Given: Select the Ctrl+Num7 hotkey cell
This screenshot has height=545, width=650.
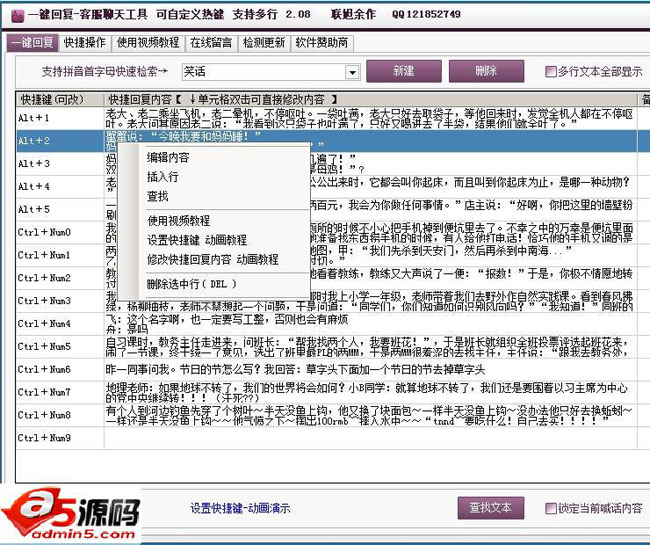Looking at the screenshot, I should 60,392.
